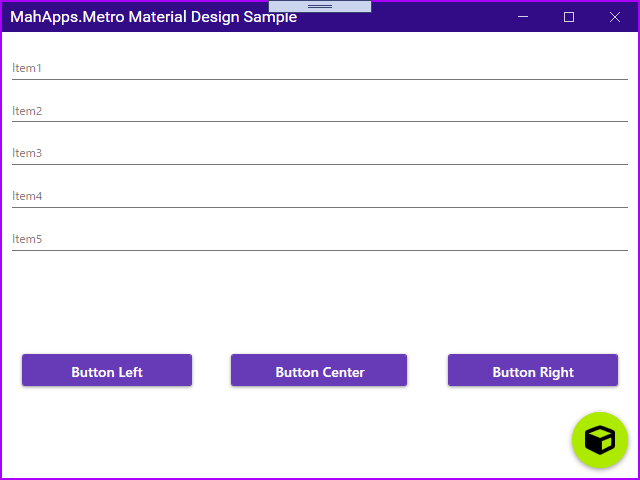
Task: Minimize the MahApps.Metro sample window
Action: (x=523, y=17)
